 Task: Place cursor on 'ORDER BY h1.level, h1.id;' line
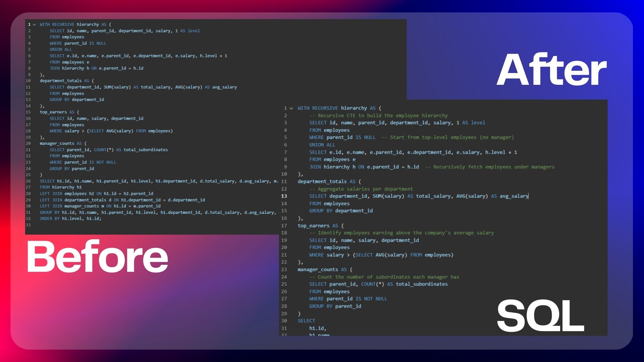point(70,219)
